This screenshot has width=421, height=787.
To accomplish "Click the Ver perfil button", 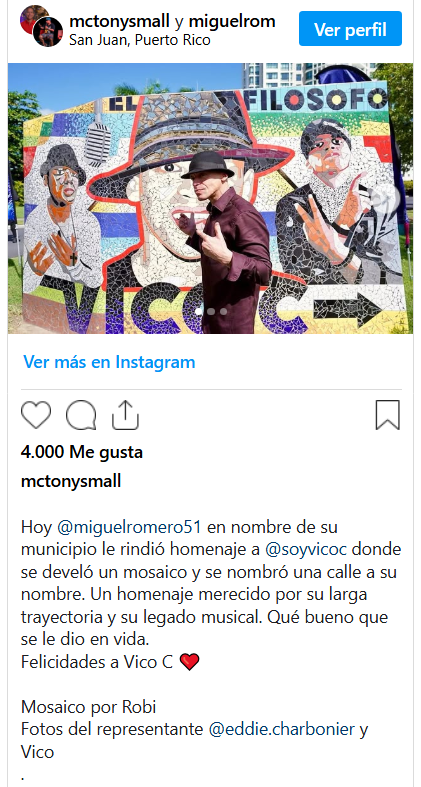I will point(350,29).
